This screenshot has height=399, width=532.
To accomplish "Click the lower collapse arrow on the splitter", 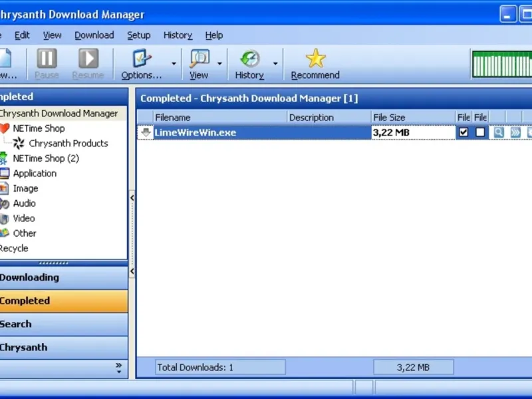I will click(132, 271).
